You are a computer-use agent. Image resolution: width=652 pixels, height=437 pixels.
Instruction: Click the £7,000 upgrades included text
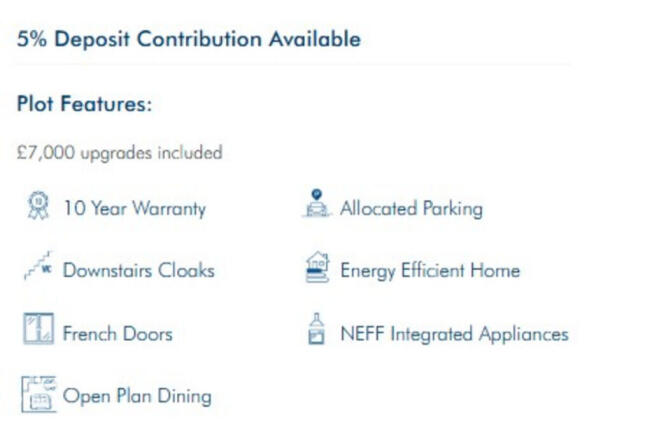pos(120,153)
